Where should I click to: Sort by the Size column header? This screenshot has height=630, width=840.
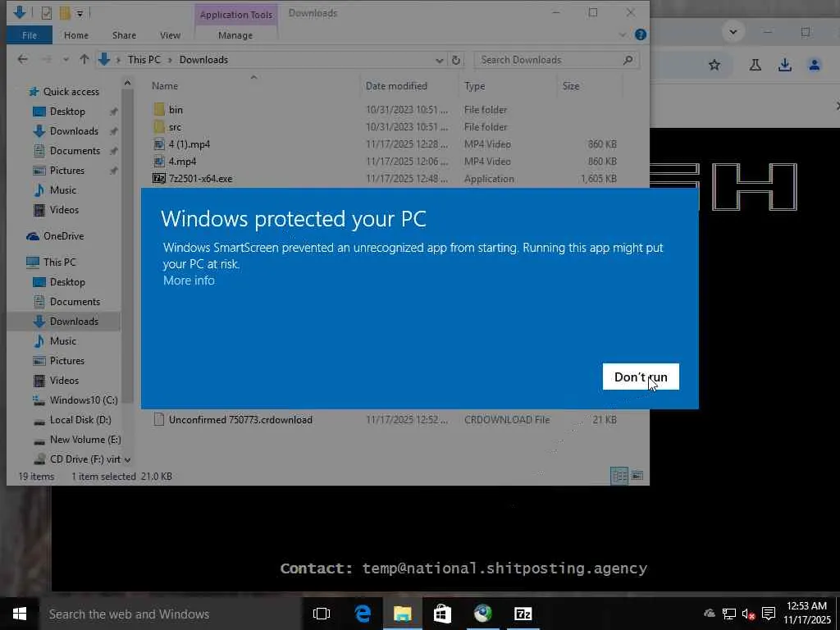571,85
